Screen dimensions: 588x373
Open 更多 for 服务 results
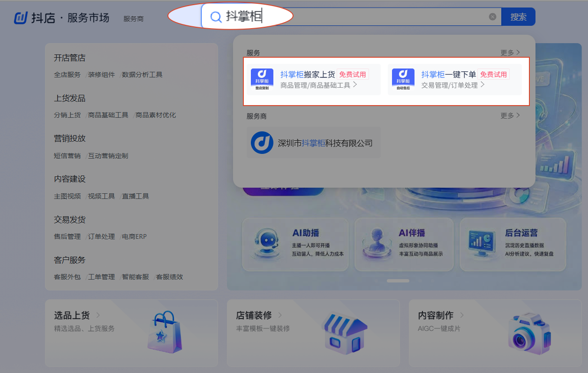pos(510,53)
